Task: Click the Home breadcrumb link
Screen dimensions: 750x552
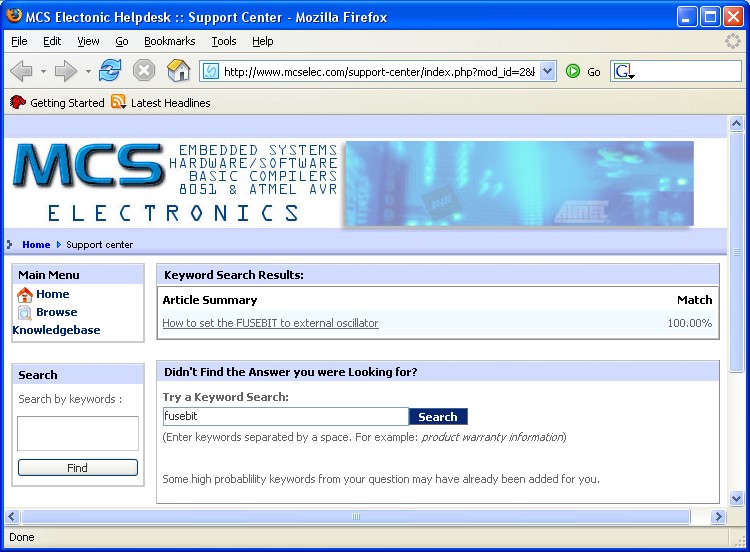Action: [x=36, y=244]
